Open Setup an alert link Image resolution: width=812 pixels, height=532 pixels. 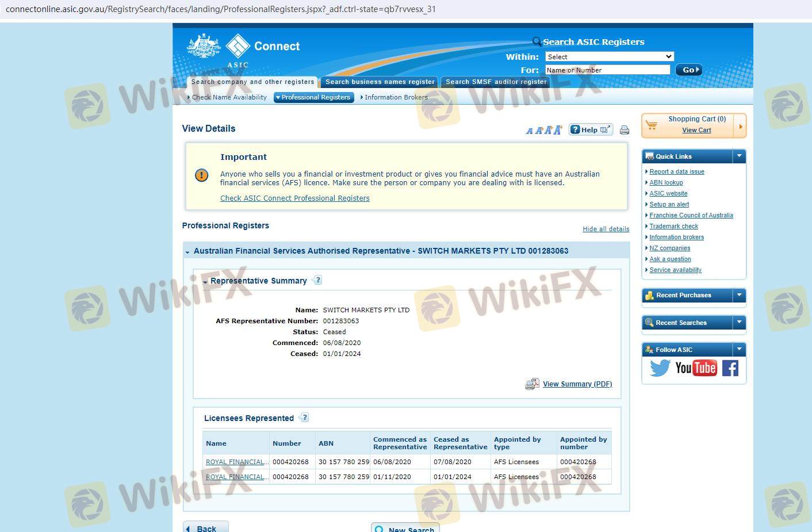coord(669,204)
